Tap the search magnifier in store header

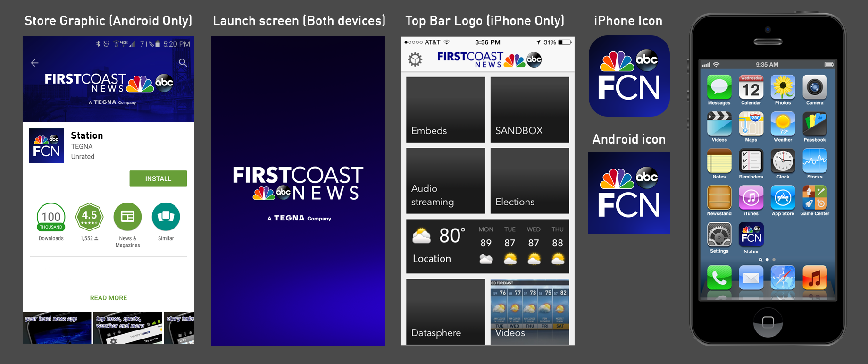click(183, 63)
